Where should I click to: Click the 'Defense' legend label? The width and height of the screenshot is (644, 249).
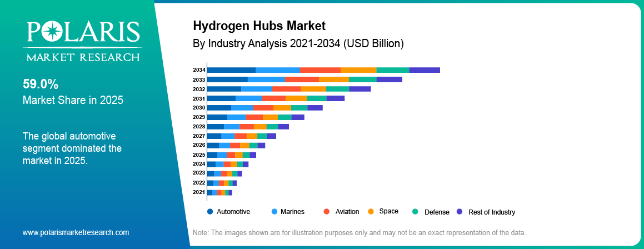click(437, 212)
